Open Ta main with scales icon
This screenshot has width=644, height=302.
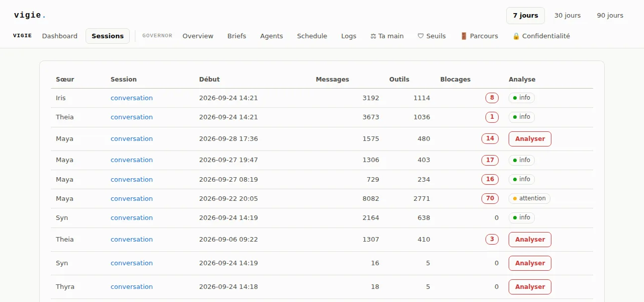click(387, 36)
